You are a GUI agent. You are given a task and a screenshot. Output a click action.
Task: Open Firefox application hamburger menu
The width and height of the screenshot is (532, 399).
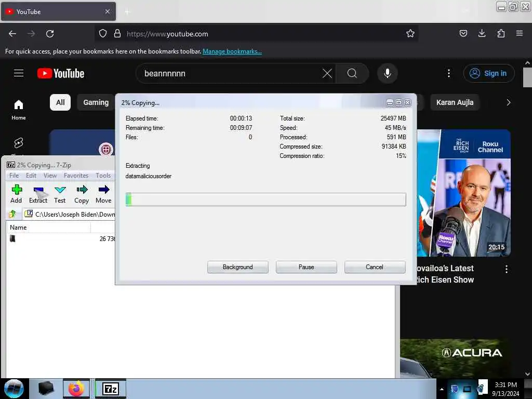520,33
